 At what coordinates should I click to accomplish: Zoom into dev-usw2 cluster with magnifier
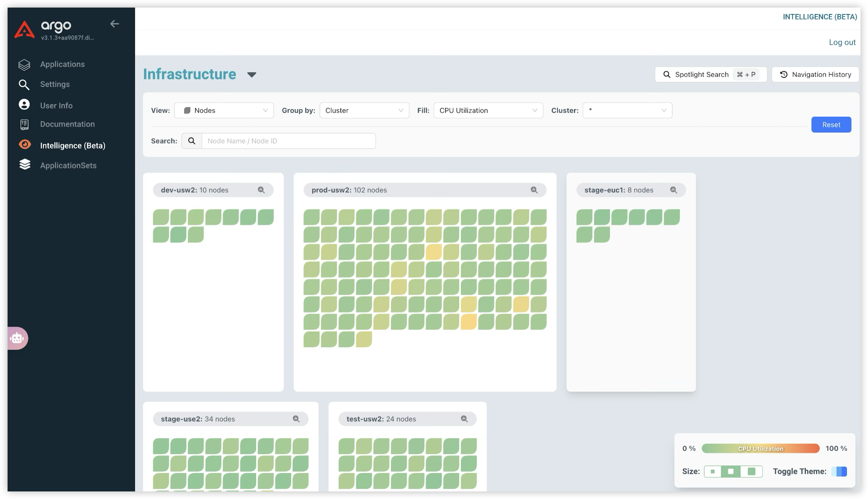(x=261, y=190)
